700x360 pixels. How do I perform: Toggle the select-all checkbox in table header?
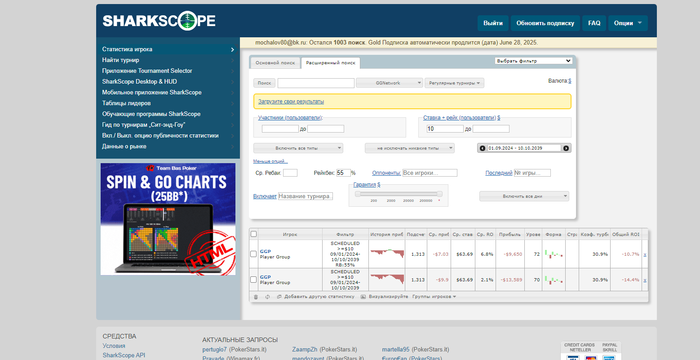pyautogui.click(x=254, y=234)
